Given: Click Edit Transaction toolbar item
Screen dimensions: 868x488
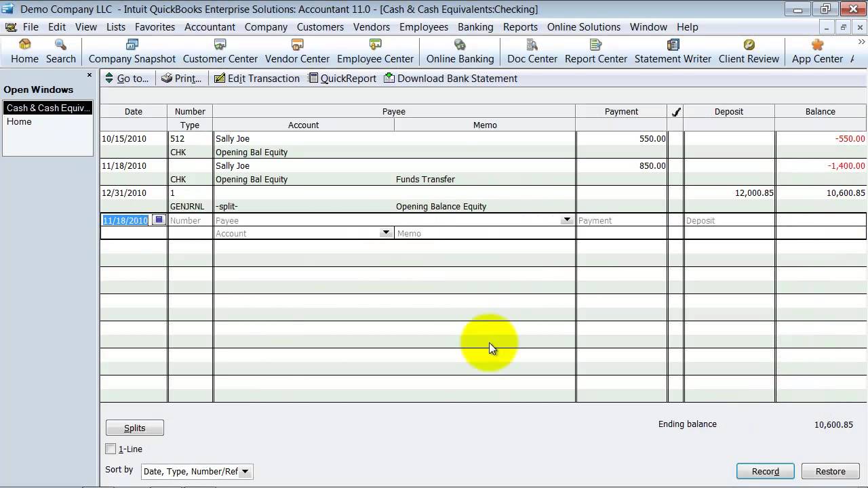Looking at the screenshot, I should (256, 79).
